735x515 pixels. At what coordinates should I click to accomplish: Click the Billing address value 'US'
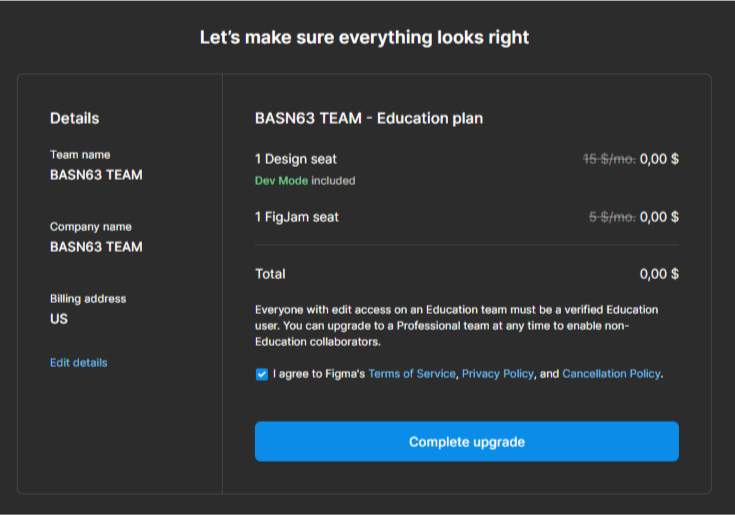click(x=59, y=319)
